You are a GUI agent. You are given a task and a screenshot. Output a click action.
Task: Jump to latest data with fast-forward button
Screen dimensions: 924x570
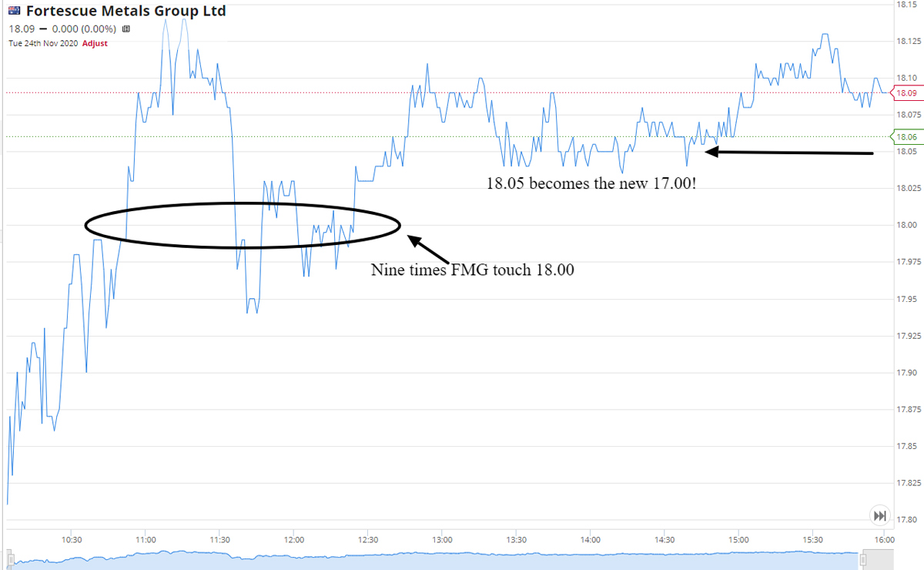pos(879,515)
